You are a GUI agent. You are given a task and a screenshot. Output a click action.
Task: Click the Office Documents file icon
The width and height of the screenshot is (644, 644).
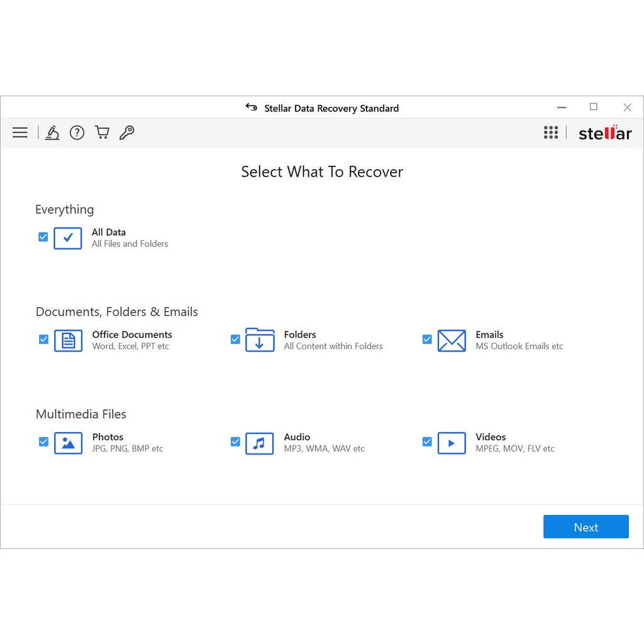(68, 340)
